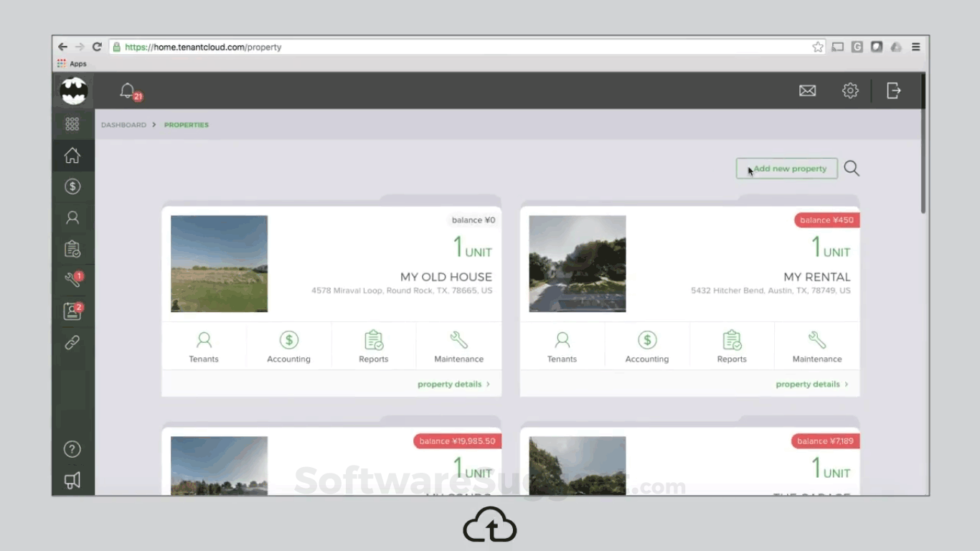Click the My Old House photo thumbnail
The width and height of the screenshot is (980, 551).
pos(220,264)
